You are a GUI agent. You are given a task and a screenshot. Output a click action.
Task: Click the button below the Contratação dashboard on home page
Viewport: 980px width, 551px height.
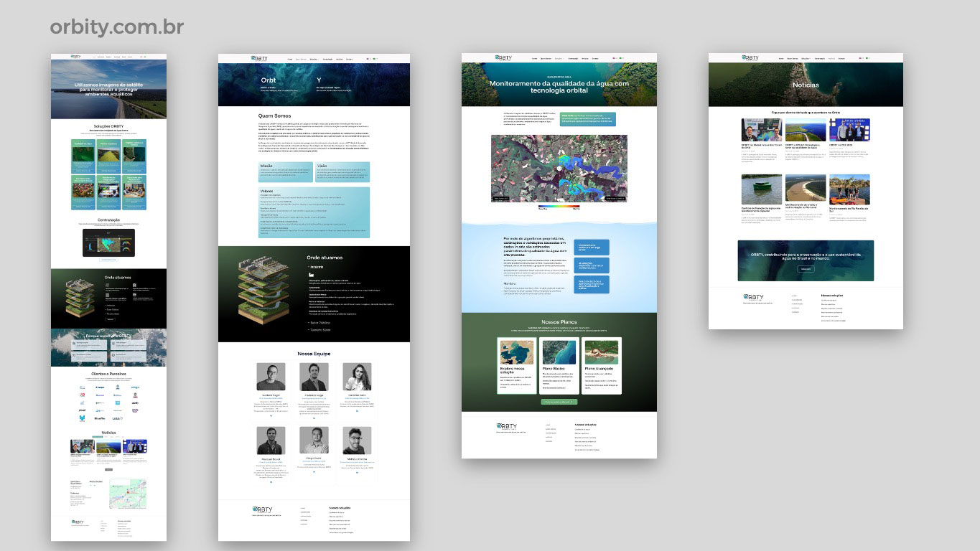click(x=108, y=260)
